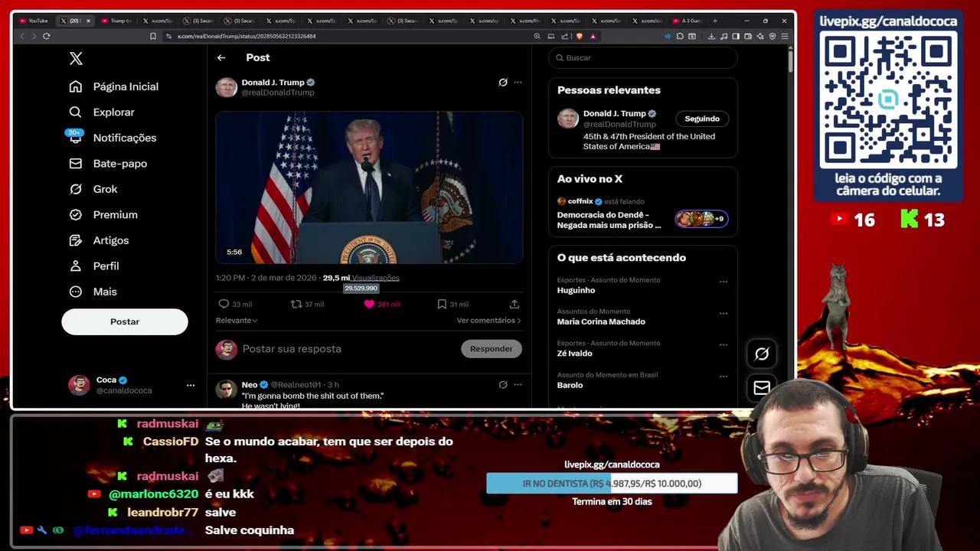
Task: Click the Seguindo button for Trump
Action: click(x=702, y=119)
